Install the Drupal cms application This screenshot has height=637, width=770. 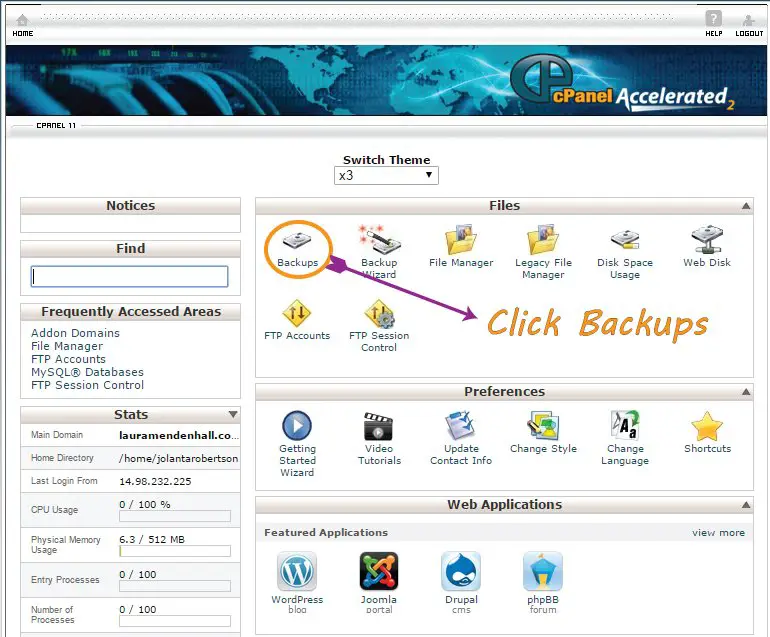pyautogui.click(x=461, y=571)
